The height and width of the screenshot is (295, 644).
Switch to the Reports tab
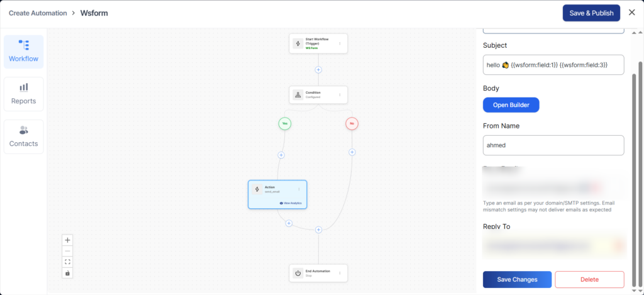tap(23, 94)
